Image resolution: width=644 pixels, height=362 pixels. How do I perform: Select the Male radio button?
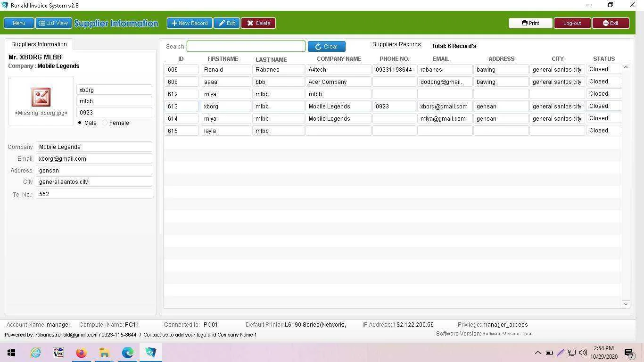click(80, 123)
